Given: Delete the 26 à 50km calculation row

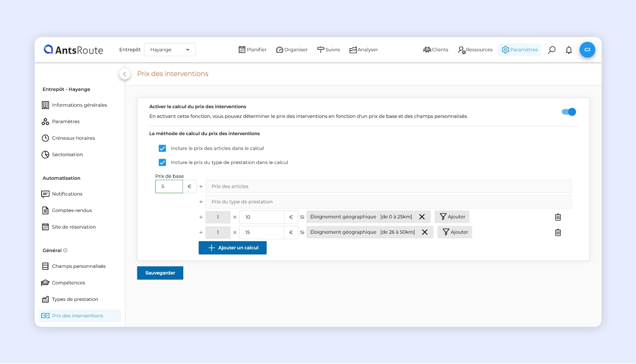Looking at the screenshot, I should [558, 232].
